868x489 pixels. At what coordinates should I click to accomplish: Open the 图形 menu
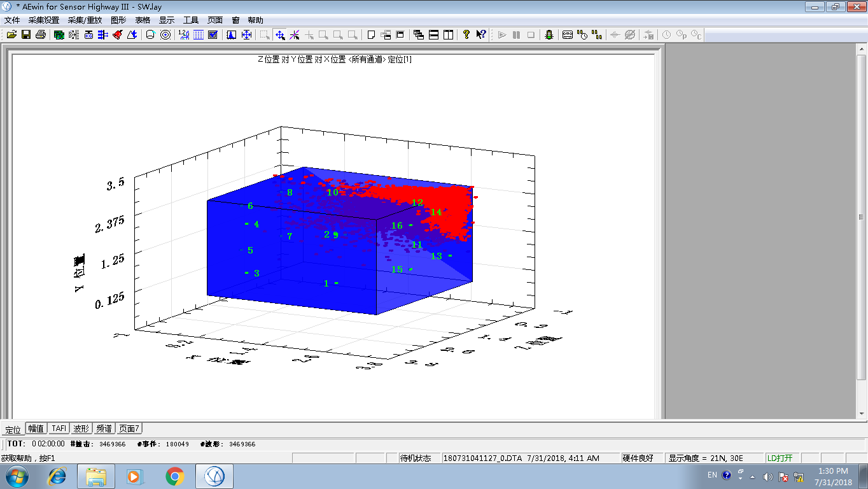click(x=118, y=20)
